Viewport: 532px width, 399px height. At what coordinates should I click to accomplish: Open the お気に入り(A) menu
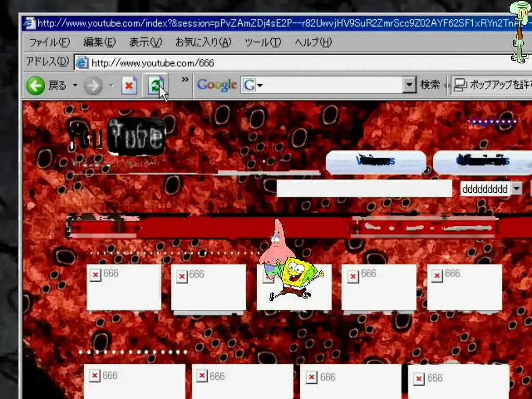[203, 43]
